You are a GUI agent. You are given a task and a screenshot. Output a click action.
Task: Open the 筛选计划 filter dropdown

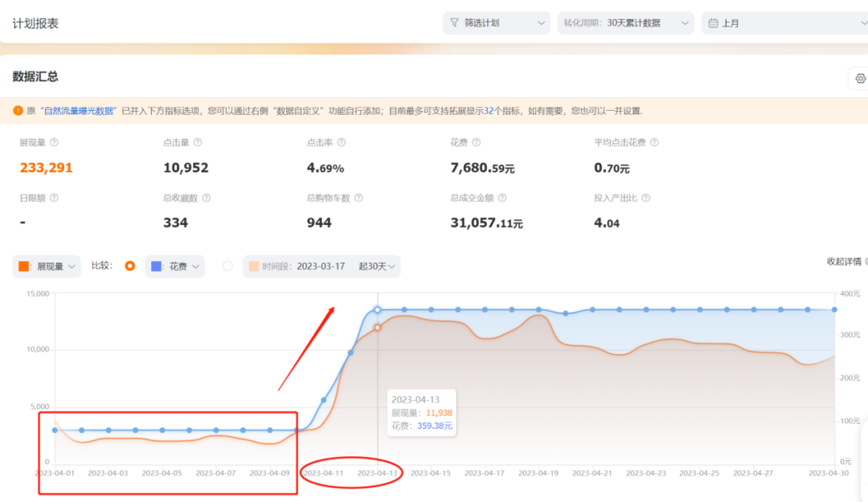(x=496, y=23)
